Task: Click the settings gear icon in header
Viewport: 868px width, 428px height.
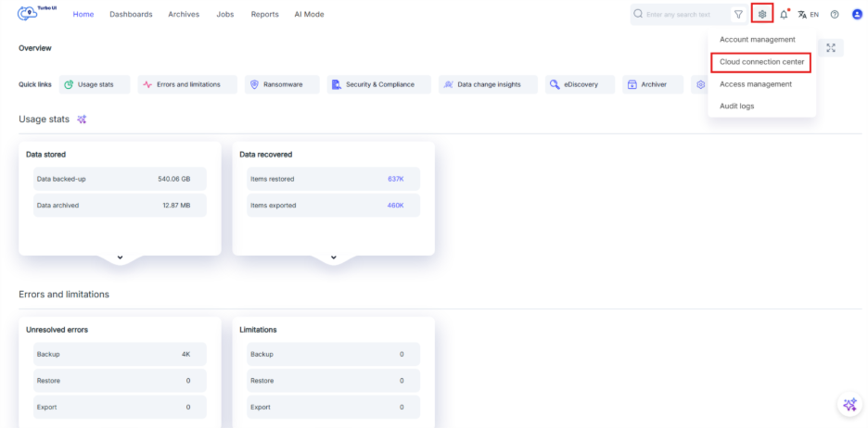Action: click(x=762, y=14)
